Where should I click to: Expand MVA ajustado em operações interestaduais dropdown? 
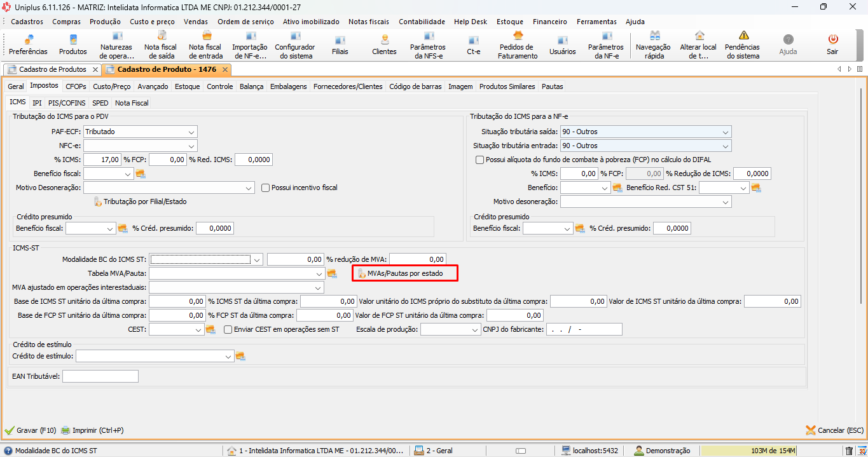318,287
